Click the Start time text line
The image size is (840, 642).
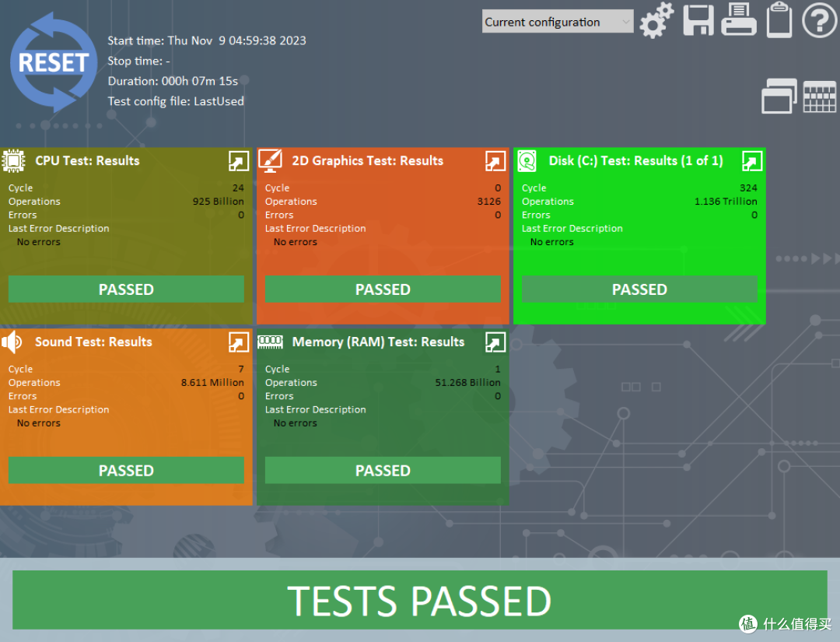click(207, 40)
